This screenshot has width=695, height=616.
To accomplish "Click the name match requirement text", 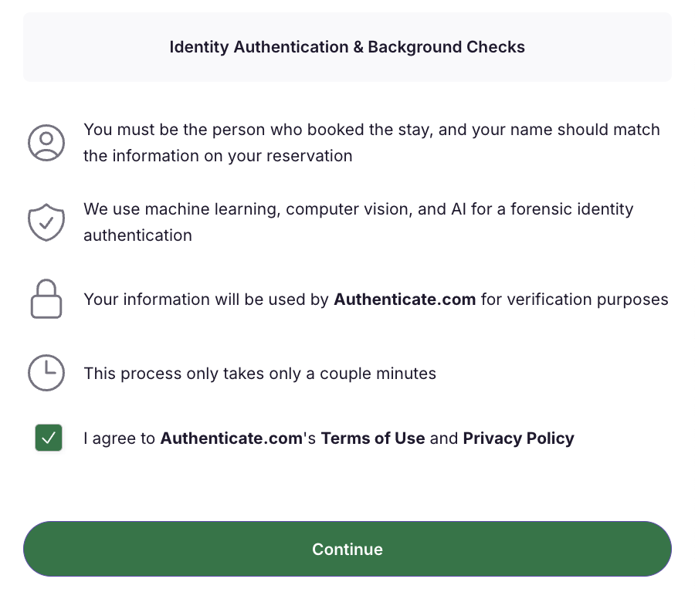I will (x=372, y=143).
